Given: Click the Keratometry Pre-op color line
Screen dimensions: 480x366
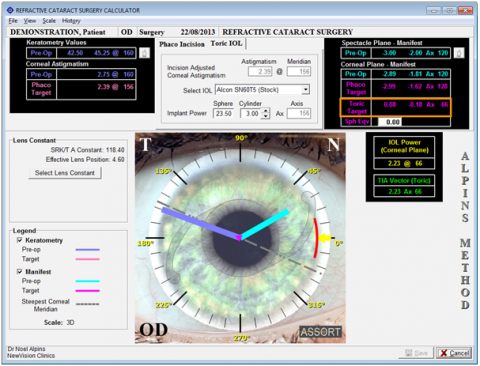Looking at the screenshot, I should pos(88,249).
